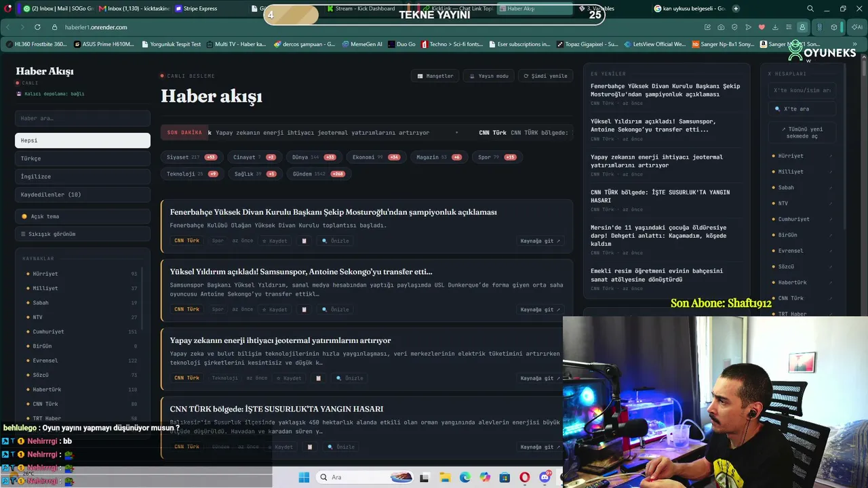
Task: Click Manşetler button
Action: point(435,76)
